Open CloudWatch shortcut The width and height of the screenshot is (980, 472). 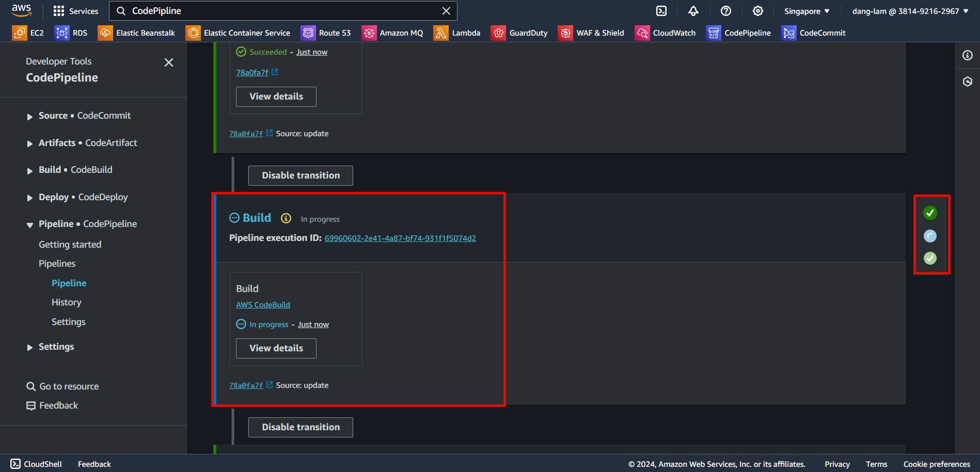click(666, 33)
